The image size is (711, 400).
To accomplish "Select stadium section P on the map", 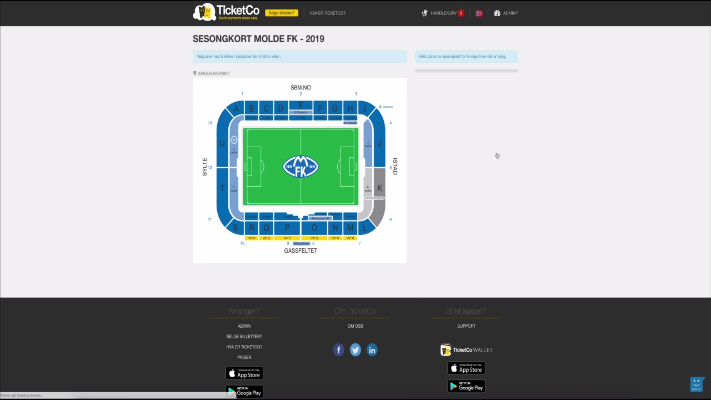I will [x=289, y=227].
